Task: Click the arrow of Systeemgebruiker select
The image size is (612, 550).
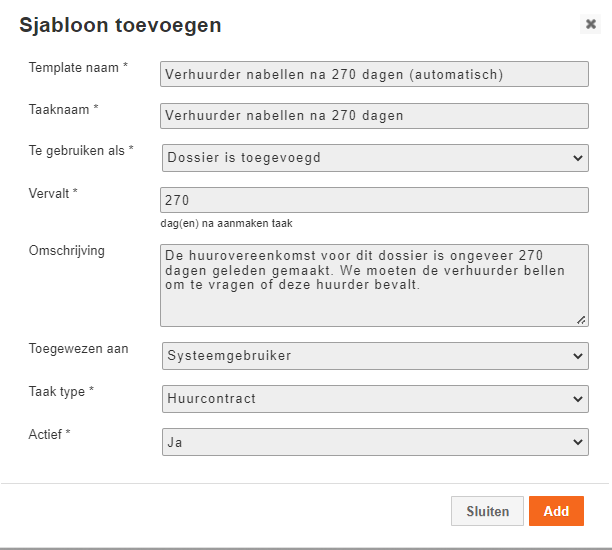Action: pyautogui.click(x=577, y=356)
